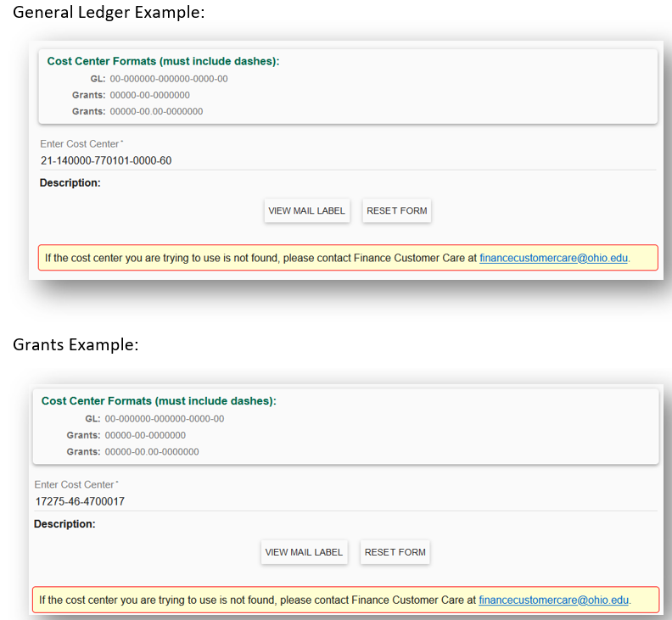Select Description label in Grants example

tap(64, 524)
